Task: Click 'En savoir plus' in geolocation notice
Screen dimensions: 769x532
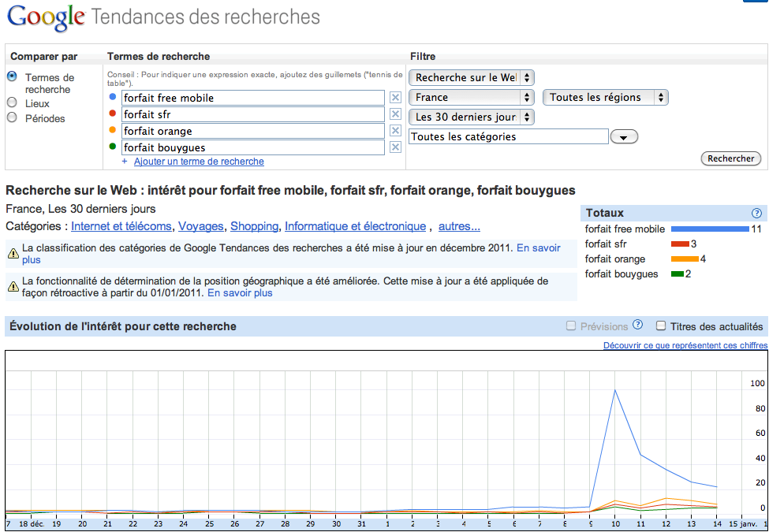Action: (x=240, y=293)
